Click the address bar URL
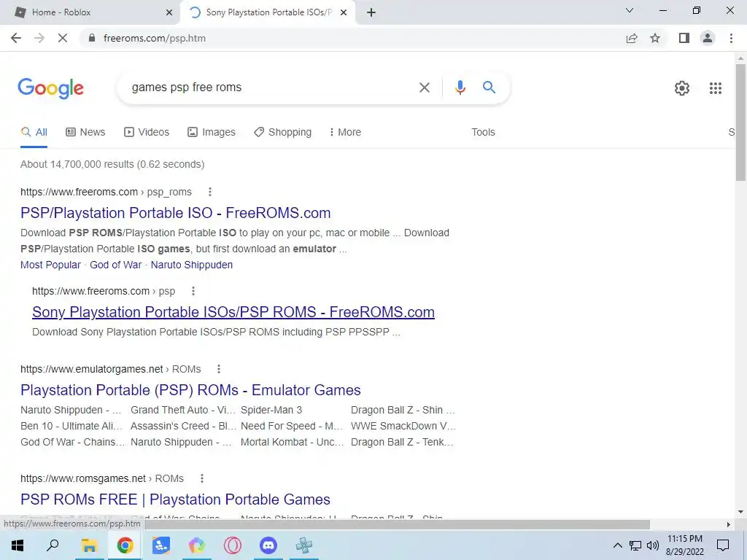 [155, 38]
